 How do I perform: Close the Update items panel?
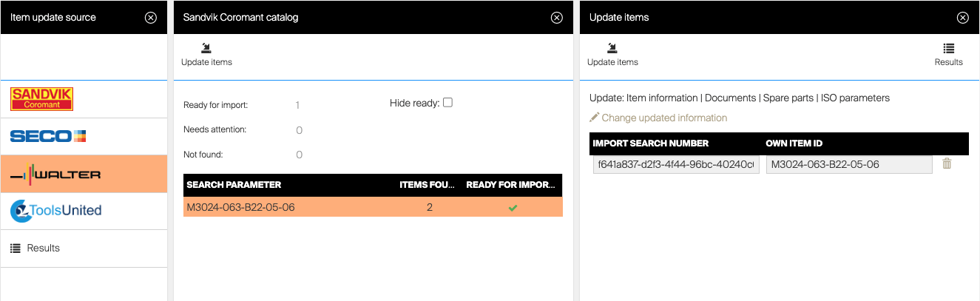pyautogui.click(x=962, y=18)
